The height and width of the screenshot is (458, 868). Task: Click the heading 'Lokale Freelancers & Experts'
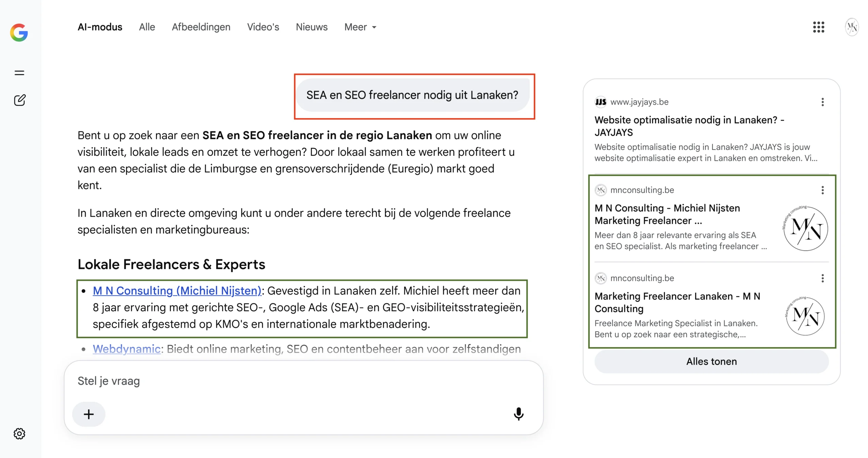(x=171, y=265)
